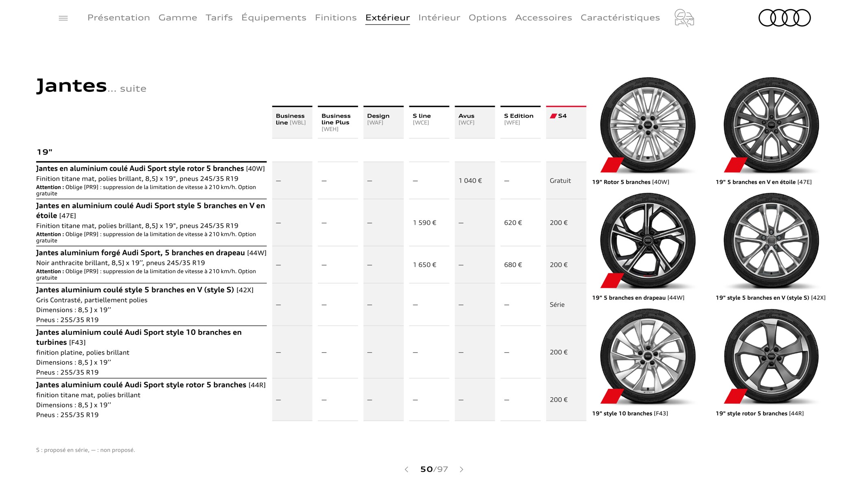Click the 19" style 10 branches [F43] caption
The image size is (868, 488).
tap(630, 413)
